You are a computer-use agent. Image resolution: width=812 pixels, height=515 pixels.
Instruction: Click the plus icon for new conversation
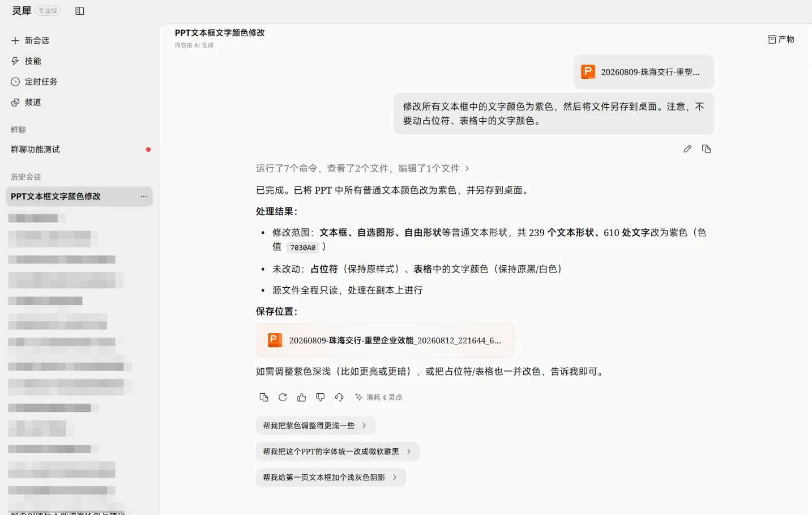[x=15, y=41]
